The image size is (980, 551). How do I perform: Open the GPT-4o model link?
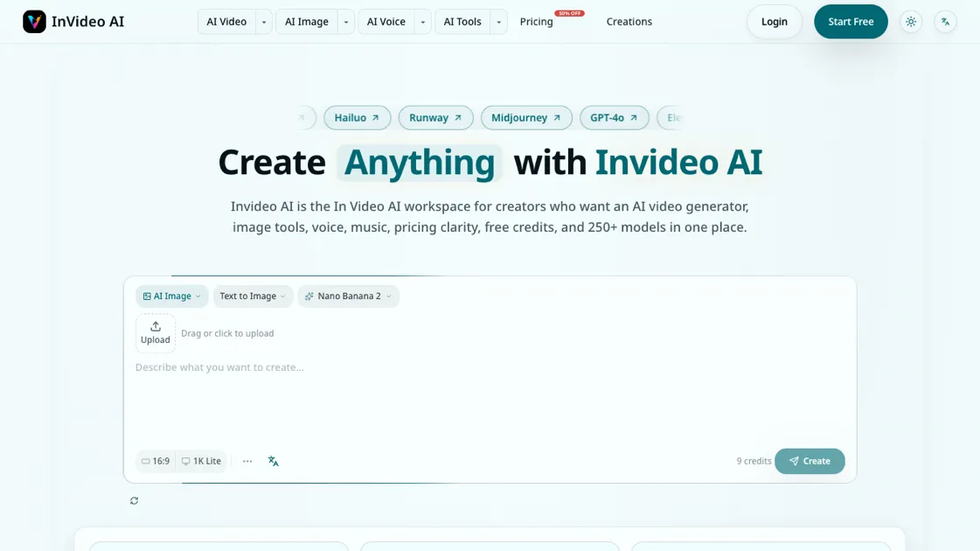(615, 117)
